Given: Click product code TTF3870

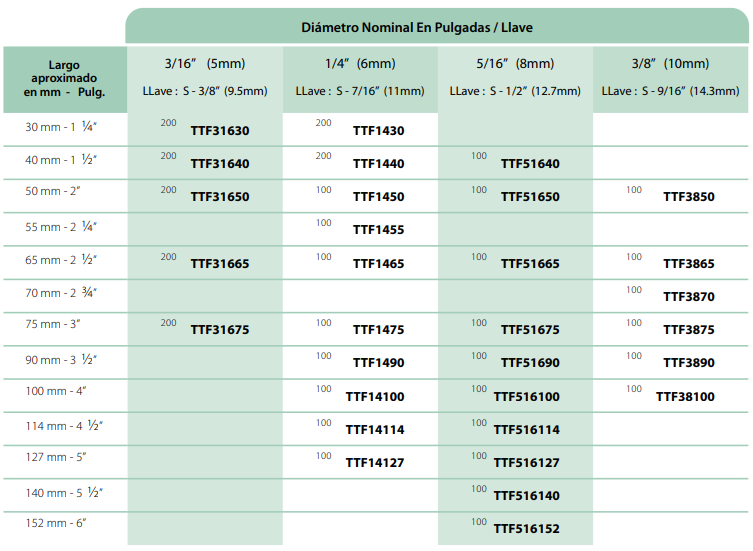Looking at the screenshot, I should point(689,297).
